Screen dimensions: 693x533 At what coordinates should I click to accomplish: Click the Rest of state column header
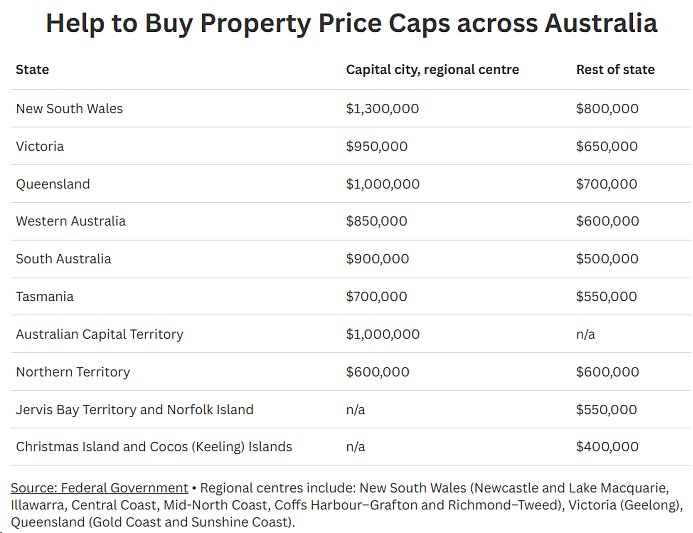tap(615, 70)
